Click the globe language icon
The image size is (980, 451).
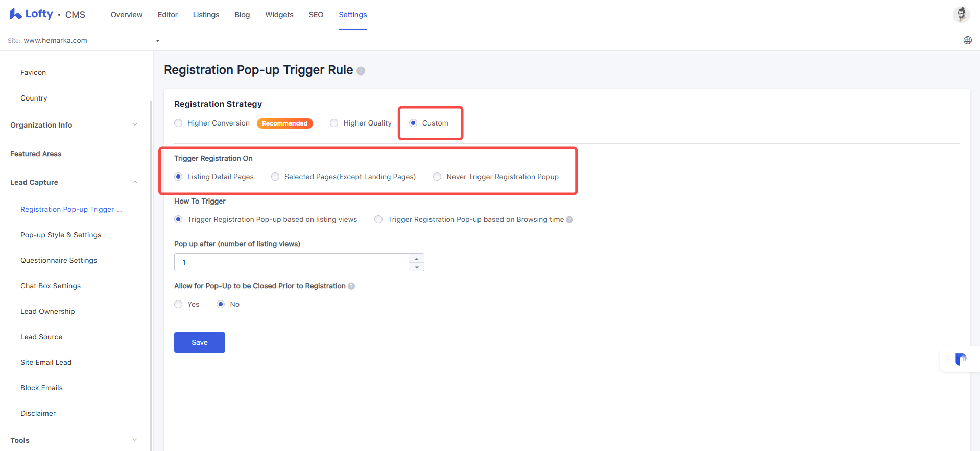coord(967,40)
